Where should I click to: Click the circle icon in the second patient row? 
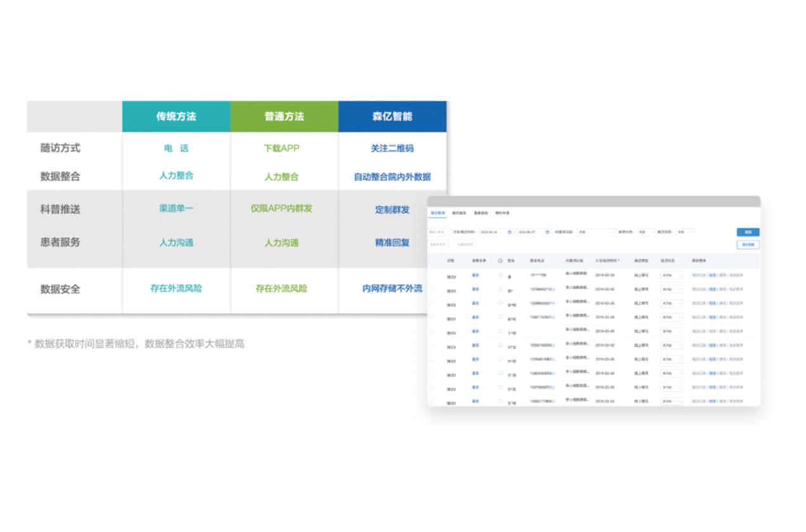[x=501, y=289]
